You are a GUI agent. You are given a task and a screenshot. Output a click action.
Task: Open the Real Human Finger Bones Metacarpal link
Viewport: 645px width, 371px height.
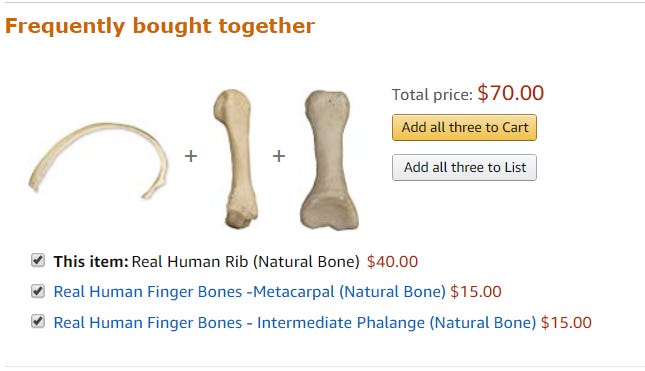250,292
